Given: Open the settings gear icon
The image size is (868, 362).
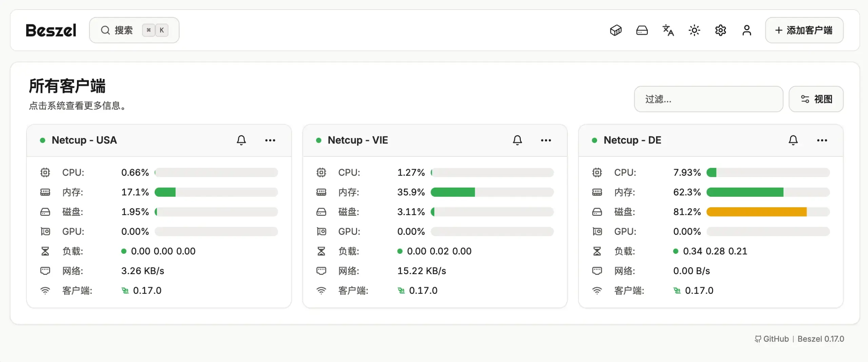Looking at the screenshot, I should point(721,30).
